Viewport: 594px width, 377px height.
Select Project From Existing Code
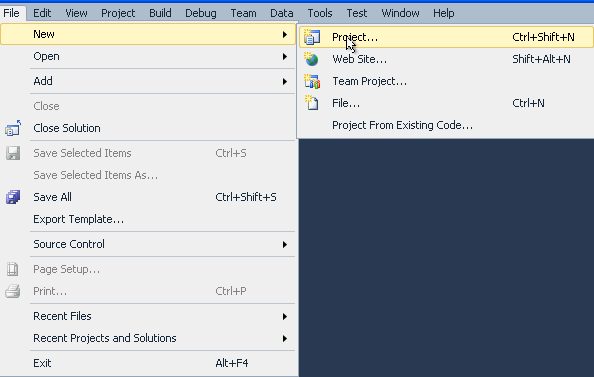pyautogui.click(x=402, y=125)
